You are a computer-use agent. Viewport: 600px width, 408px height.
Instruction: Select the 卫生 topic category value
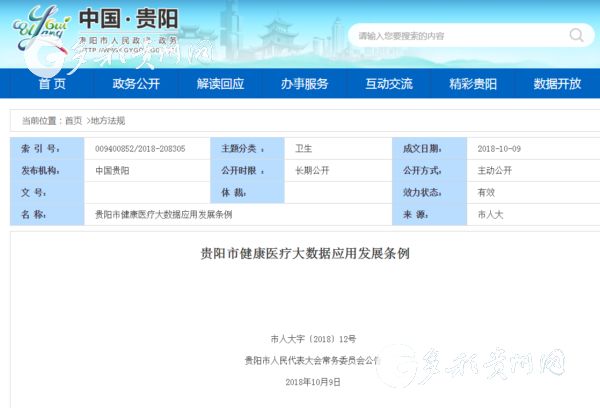click(x=304, y=149)
